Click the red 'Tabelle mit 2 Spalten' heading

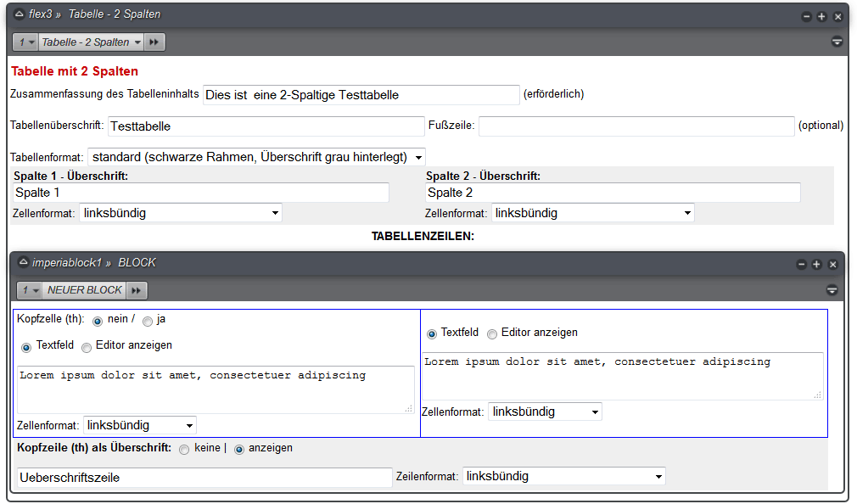[x=75, y=71]
